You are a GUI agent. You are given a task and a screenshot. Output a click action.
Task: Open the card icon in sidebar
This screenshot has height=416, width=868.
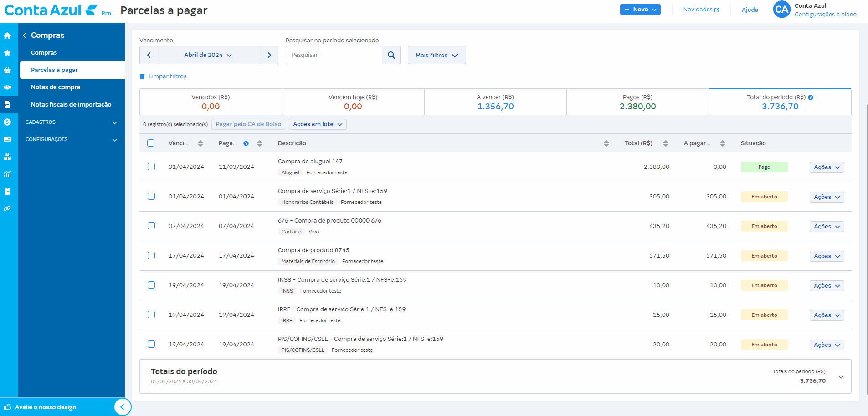click(x=7, y=139)
